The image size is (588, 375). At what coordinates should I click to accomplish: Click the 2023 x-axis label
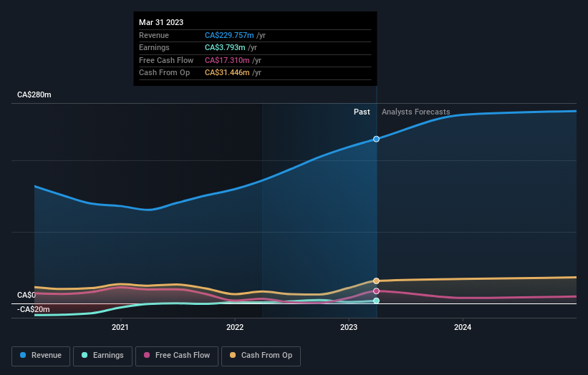(x=349, y=328)
